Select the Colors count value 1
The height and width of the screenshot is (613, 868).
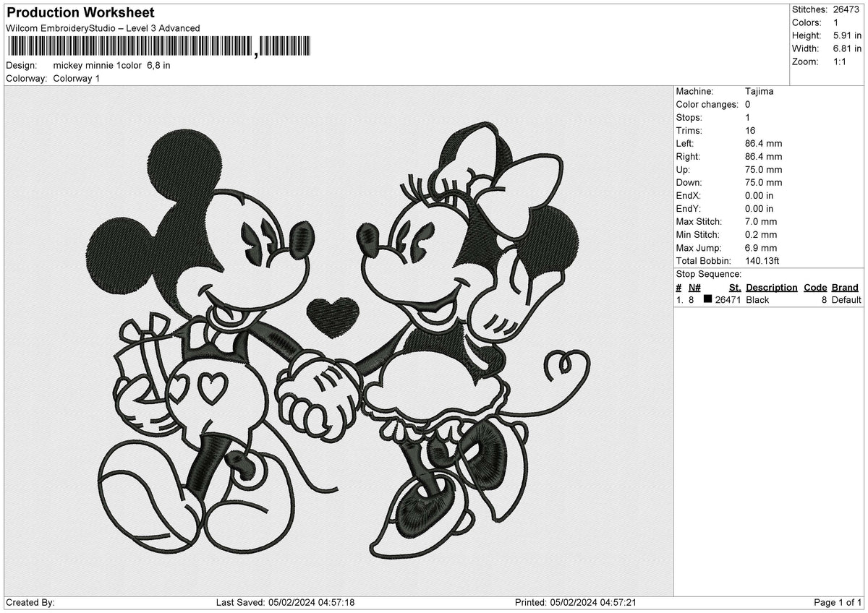click(835, 22)
